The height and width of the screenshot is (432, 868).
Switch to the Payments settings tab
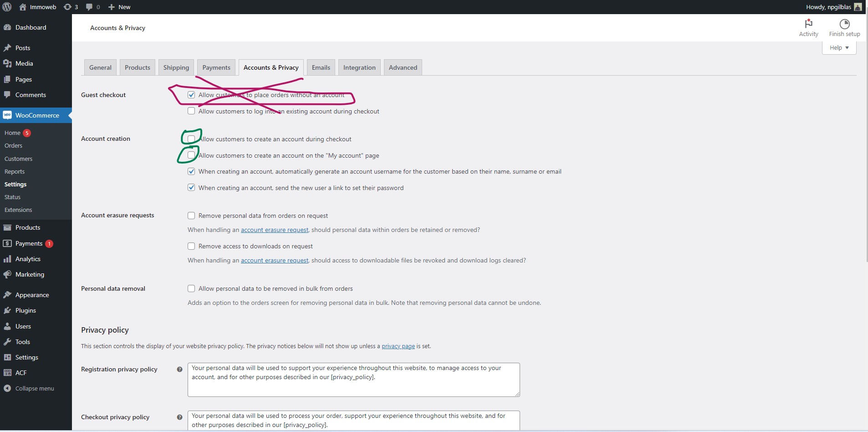click(x=216, y=67)
